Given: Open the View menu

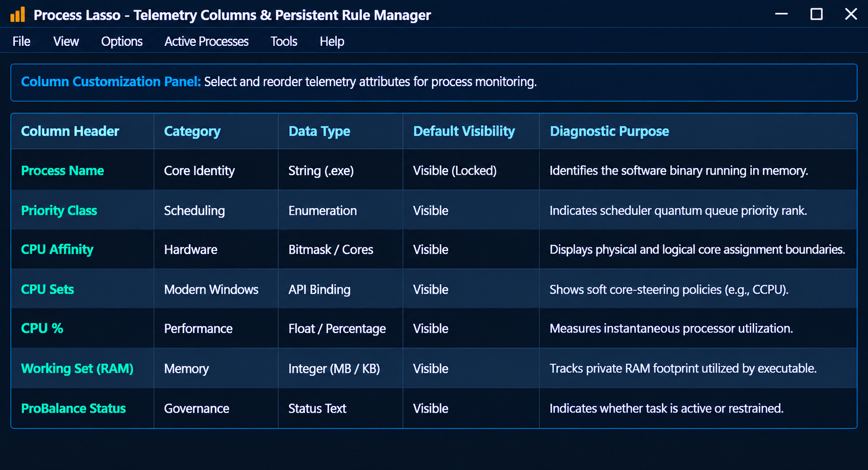Looking at the screenshot, I should [x=66, y=41].
